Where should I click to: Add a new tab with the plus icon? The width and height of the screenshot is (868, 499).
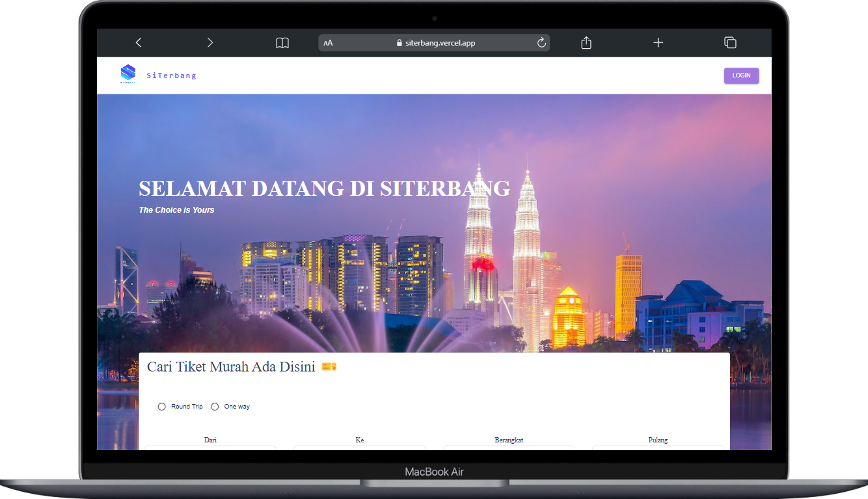(658, 43)
